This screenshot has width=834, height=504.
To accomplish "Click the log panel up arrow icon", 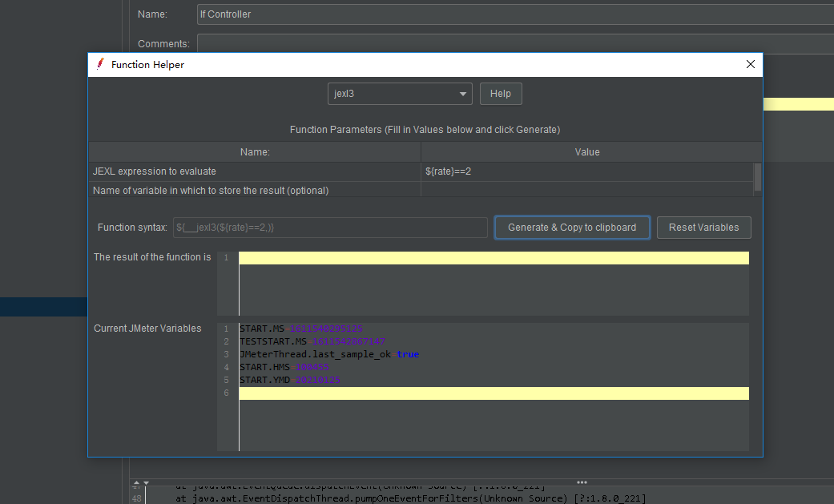I will click(x=137, y=482).
